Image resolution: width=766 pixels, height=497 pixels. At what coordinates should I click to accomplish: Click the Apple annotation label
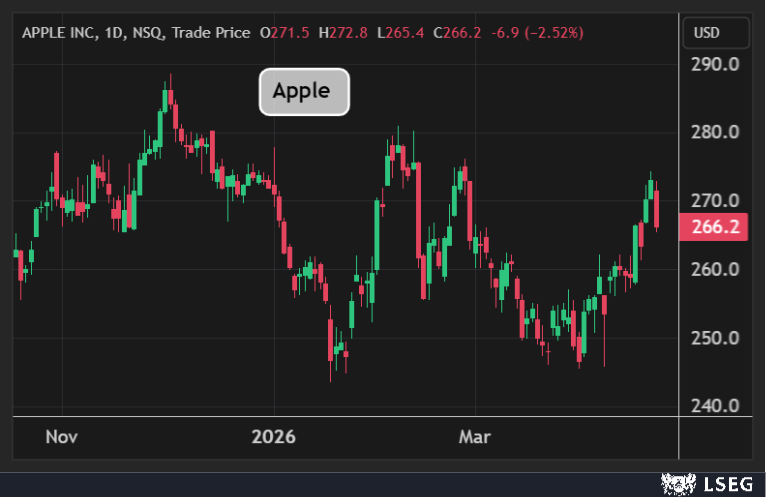coord(304,92)
